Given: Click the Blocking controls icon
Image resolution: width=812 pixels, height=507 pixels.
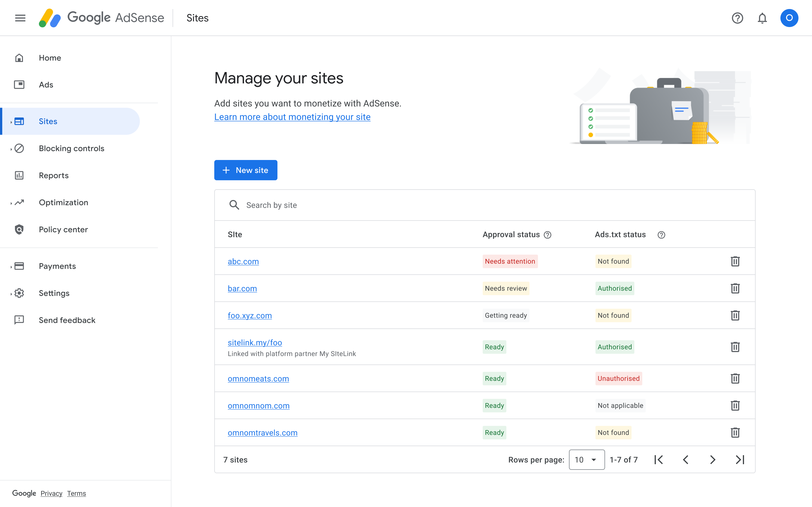Looking at the screenshot, I should 19,148.
